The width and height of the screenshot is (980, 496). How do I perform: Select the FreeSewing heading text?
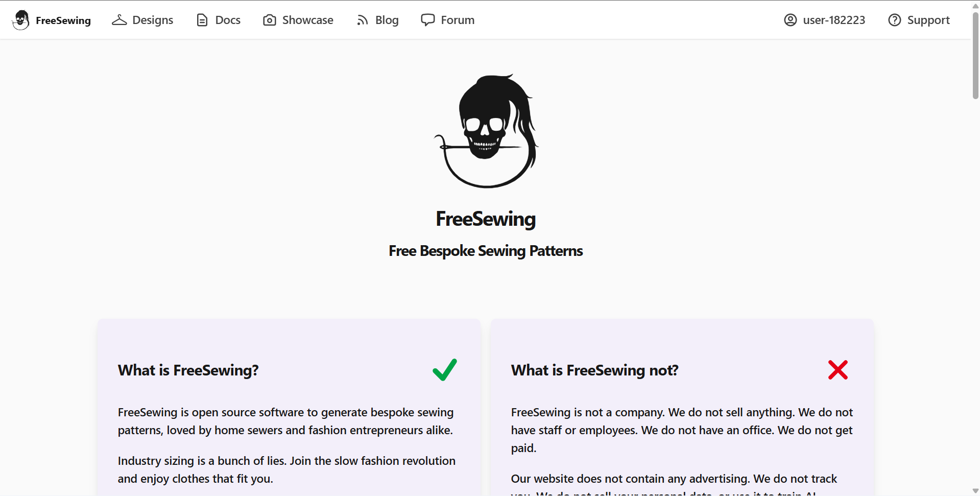click(486, 219)
